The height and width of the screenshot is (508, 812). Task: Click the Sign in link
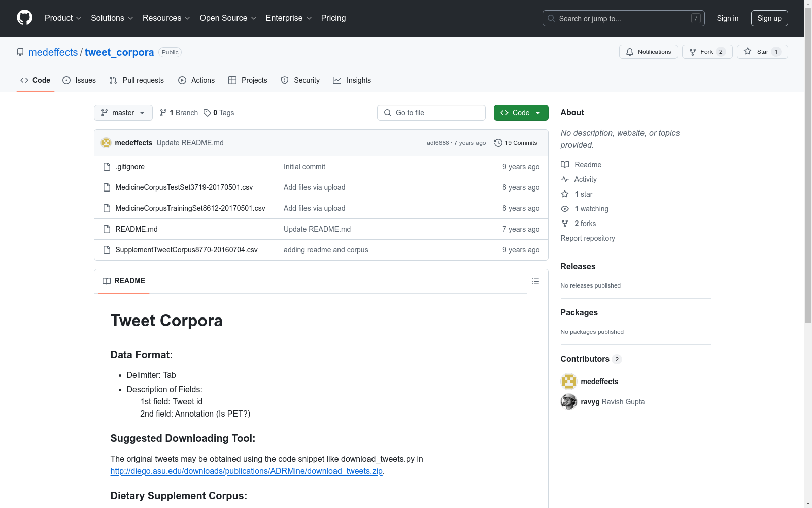coord(728,18)
